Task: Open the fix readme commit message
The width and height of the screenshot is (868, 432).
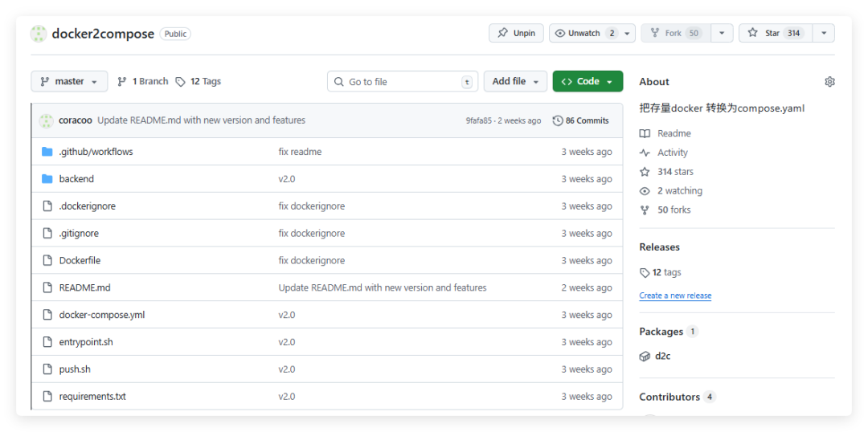Action: tap(300, 152)
